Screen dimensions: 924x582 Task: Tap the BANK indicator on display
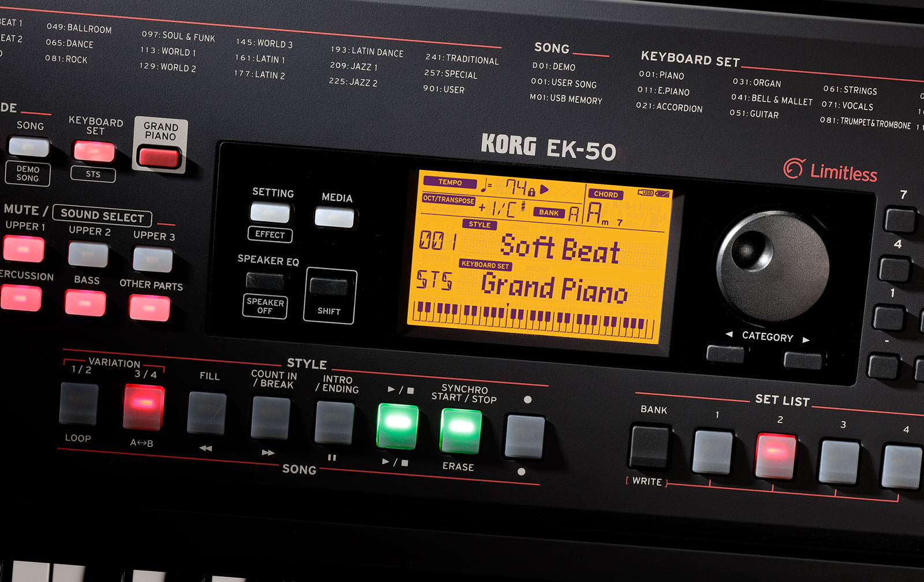coord(549,213)
